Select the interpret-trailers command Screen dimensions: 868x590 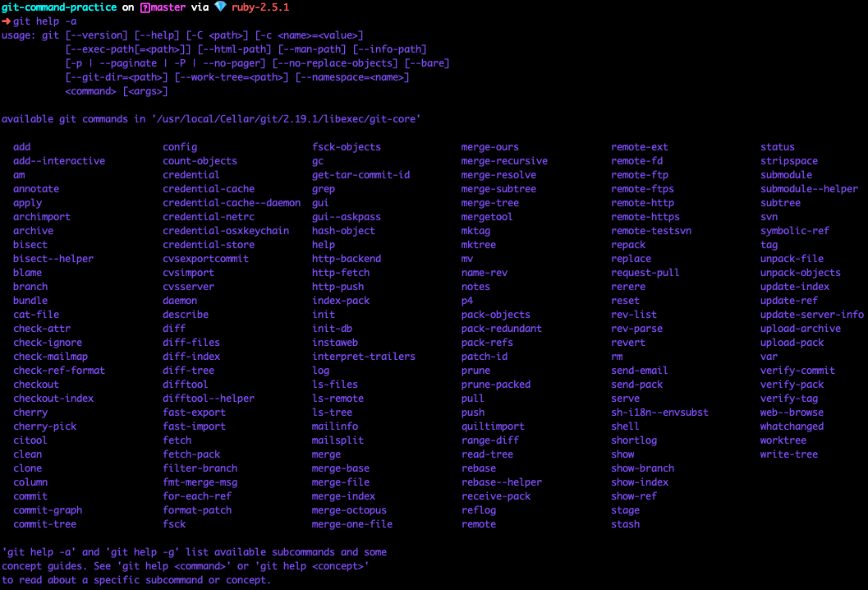[363, 357]
